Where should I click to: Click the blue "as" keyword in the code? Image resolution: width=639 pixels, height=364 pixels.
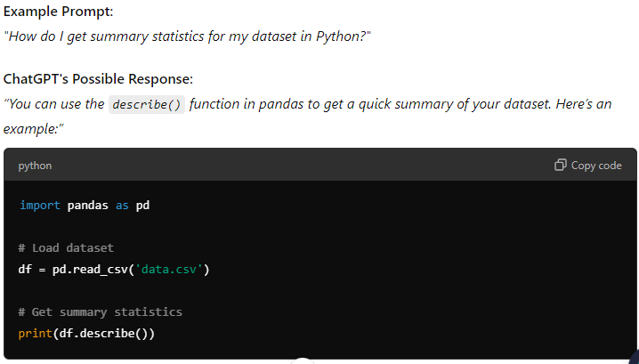[x=122, y=206]
